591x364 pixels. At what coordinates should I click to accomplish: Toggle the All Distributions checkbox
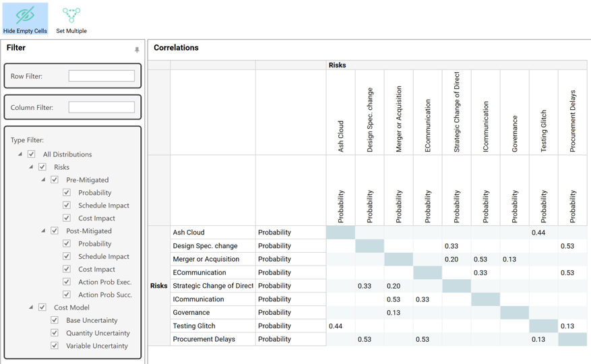pos(31,154)
